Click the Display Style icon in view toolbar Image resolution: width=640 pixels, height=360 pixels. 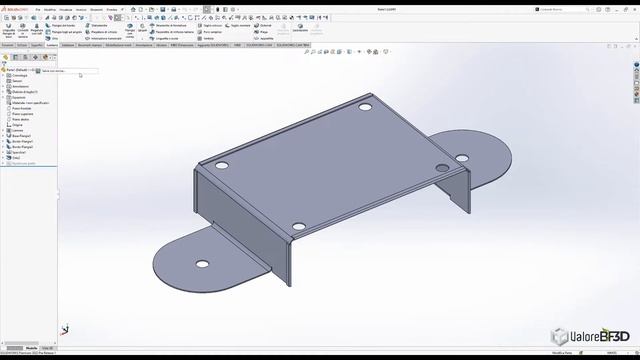[349, 52]
